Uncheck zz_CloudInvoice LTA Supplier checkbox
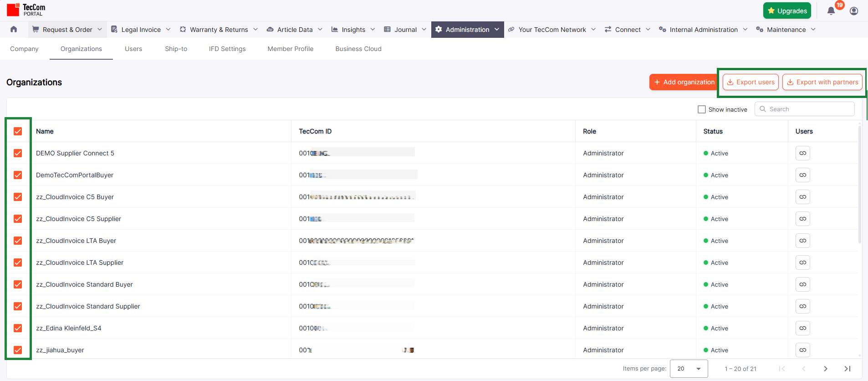The height and width of the screenshot is (381, 868). [x=18, y=263]
